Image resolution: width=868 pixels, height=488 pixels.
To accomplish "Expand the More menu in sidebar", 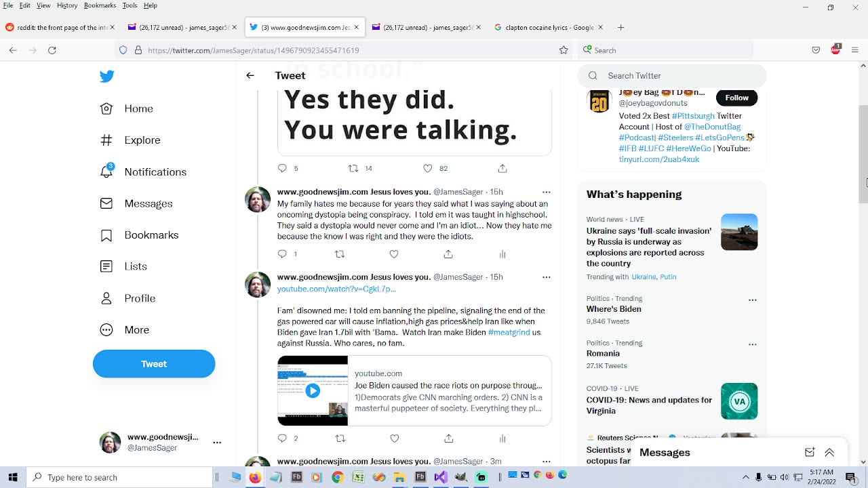I will 125,330.
